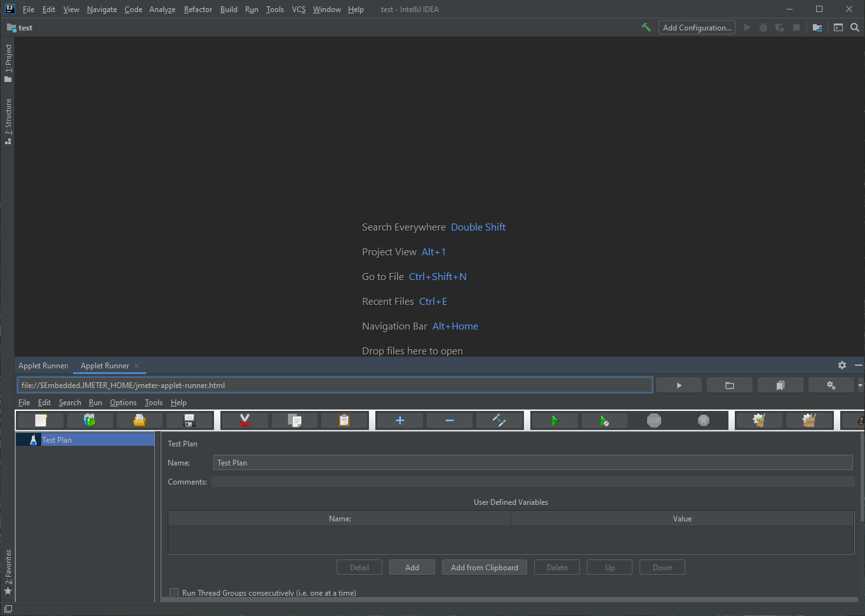Click the Value column header
865x616 pixels.
point(683,519)
